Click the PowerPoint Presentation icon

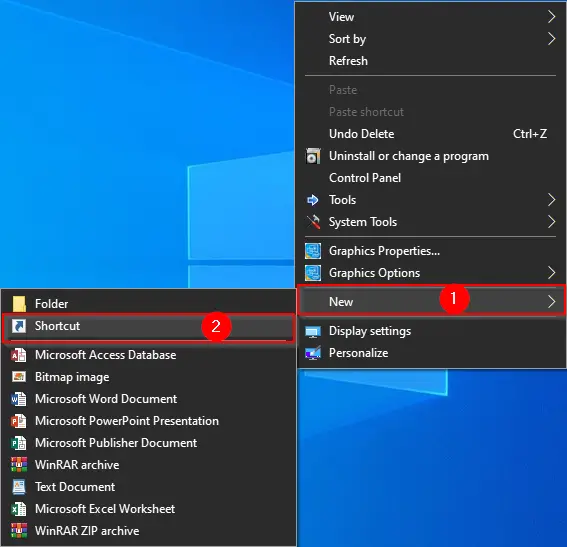19,421
